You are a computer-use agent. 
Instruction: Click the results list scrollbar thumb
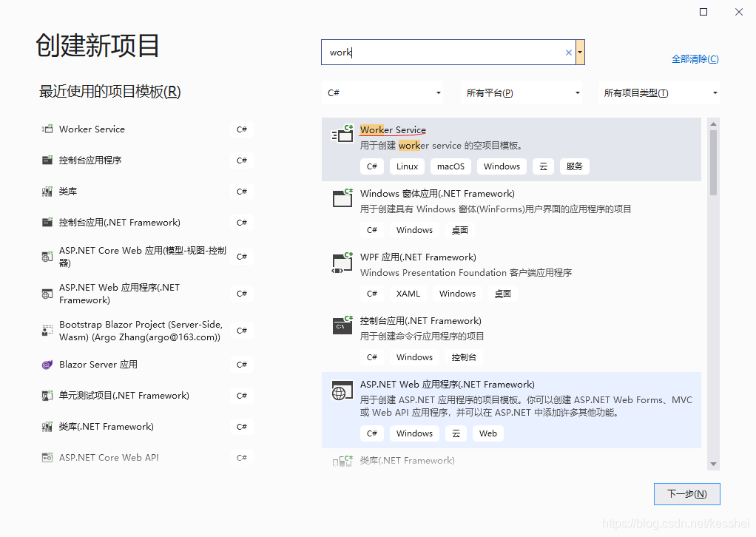click(713, 163)
